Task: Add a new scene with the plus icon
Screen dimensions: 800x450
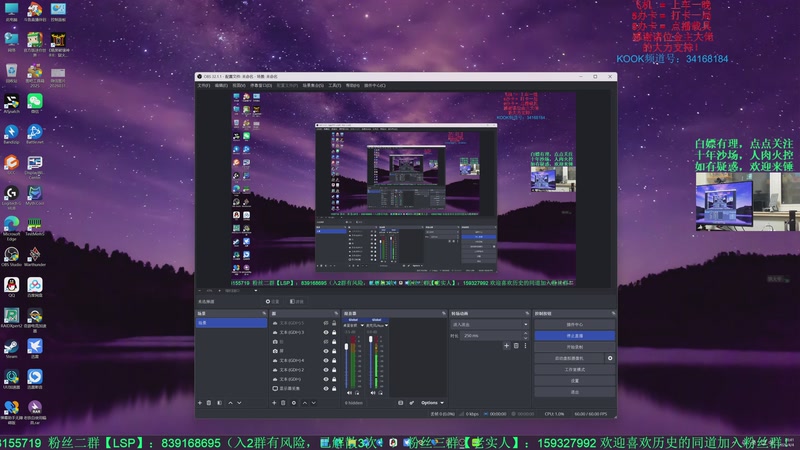Action: tap(199, 403)
